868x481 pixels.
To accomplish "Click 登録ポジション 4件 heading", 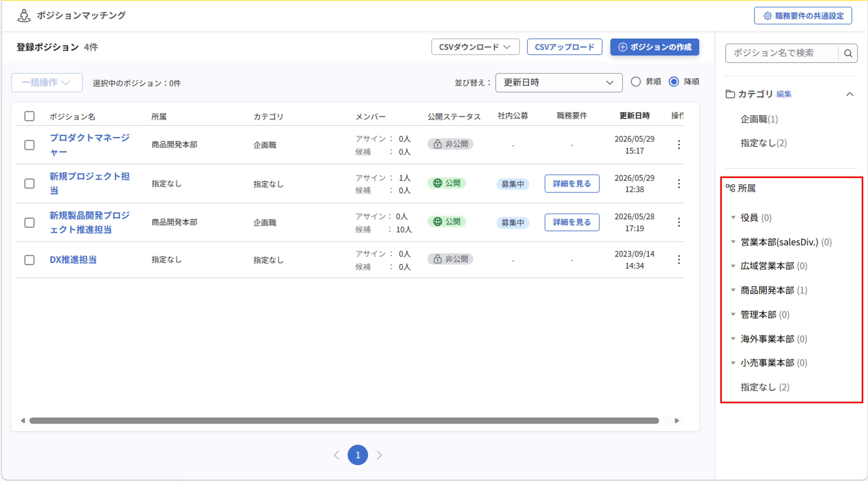I will [x=57, y=47].
